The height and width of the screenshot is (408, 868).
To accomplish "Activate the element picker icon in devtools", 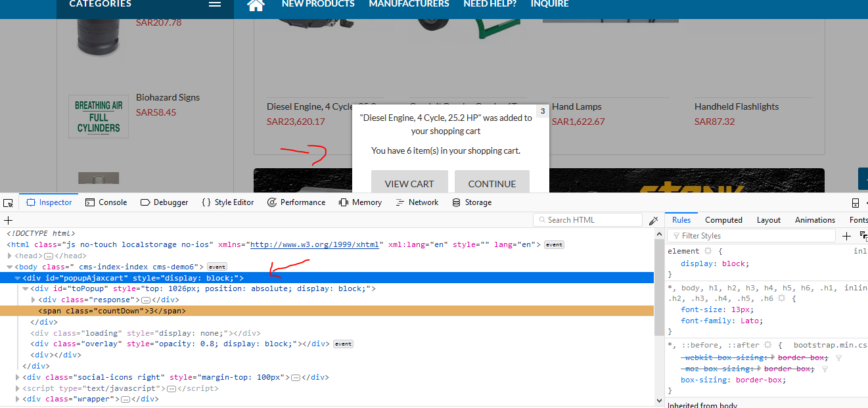I will tap(8, 202).
